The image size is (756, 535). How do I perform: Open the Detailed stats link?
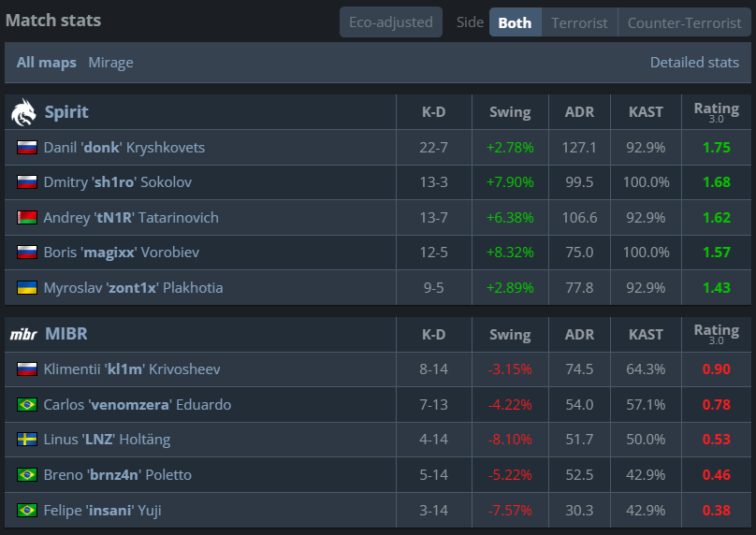[x=694, y=62]
